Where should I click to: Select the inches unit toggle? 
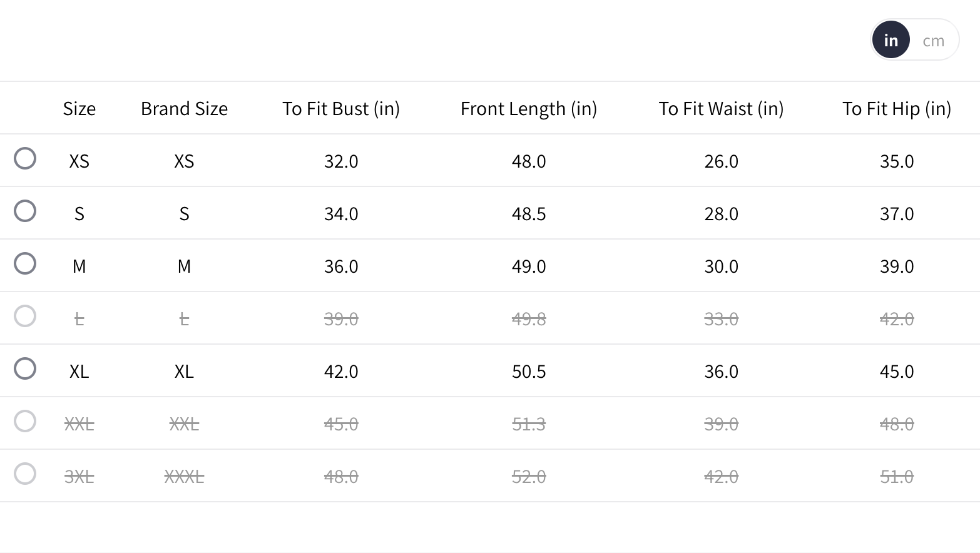[x=891, y=40]
